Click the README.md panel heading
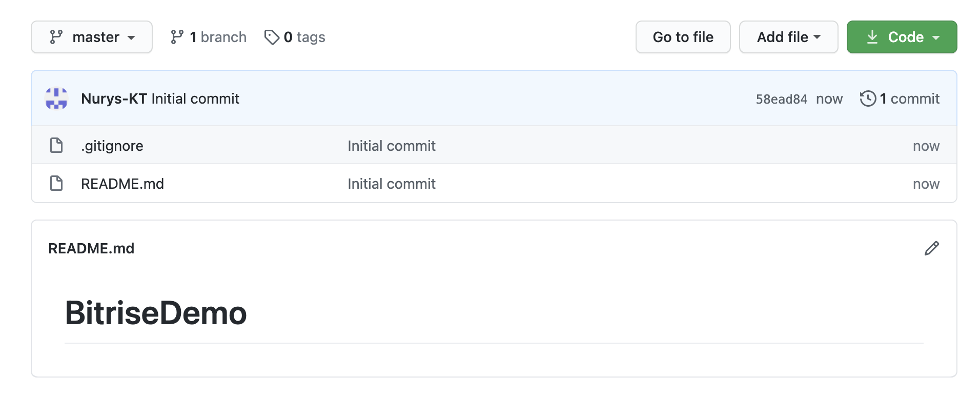Screen dimensions: 980x396 tap(91, 248)
